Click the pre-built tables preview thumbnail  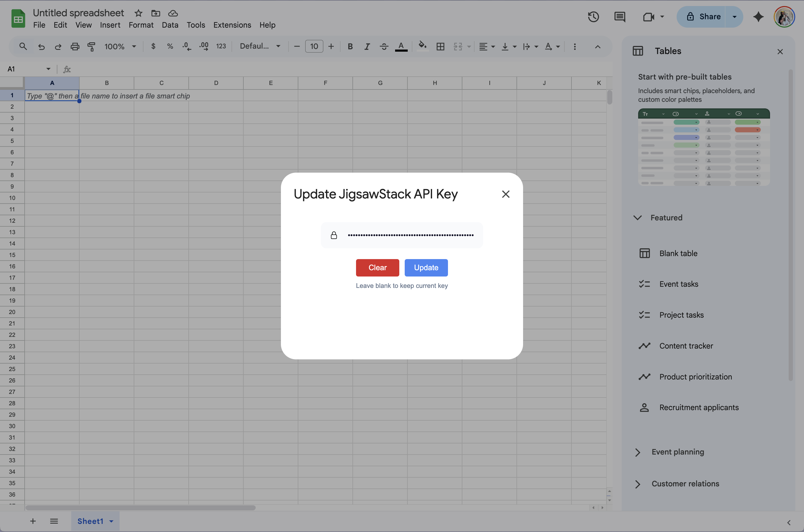coord(704,147)
